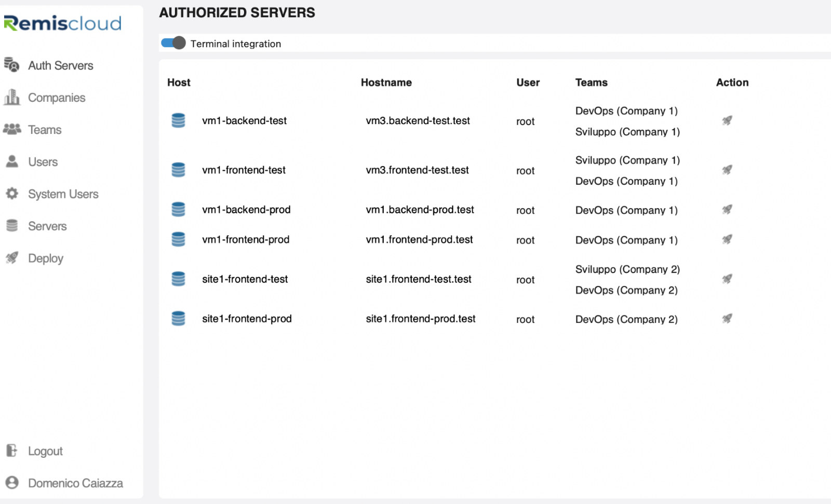Open Auth Servers from the sidebar
This screenshot has width=831, height=504.
(12, 65)
